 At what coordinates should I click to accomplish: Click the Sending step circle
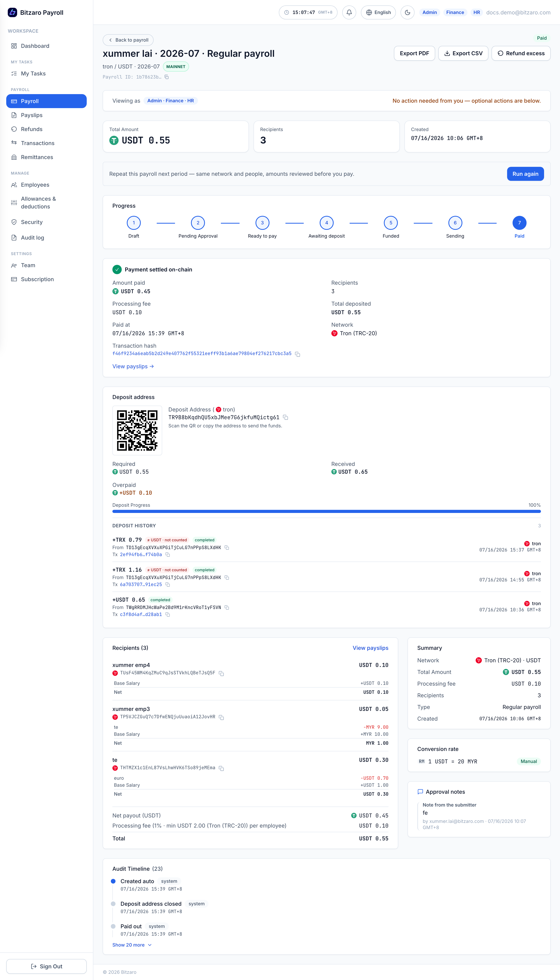coord(455,223)
